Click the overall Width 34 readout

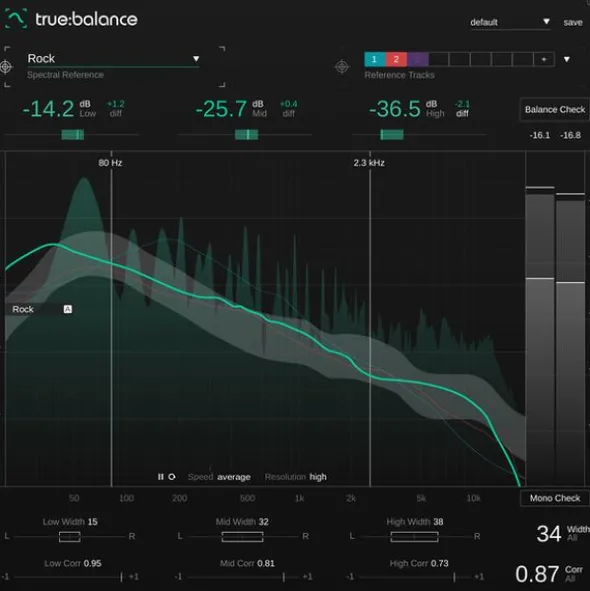click(549, 534)
